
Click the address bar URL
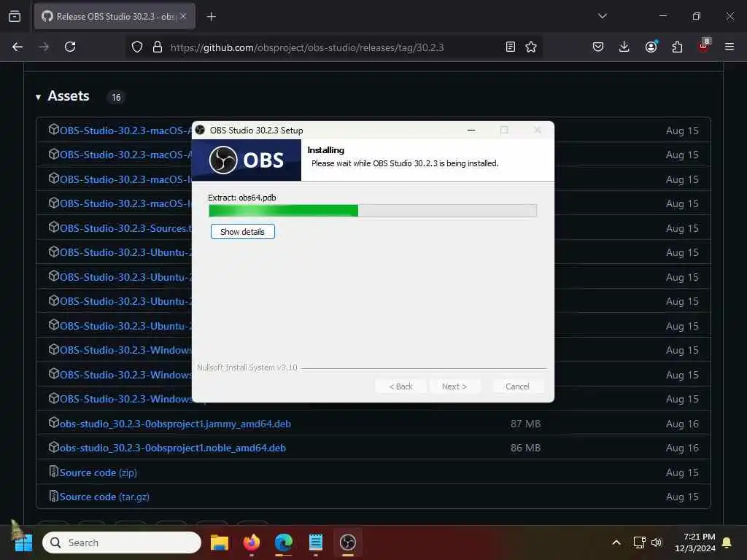click(307, 47)
